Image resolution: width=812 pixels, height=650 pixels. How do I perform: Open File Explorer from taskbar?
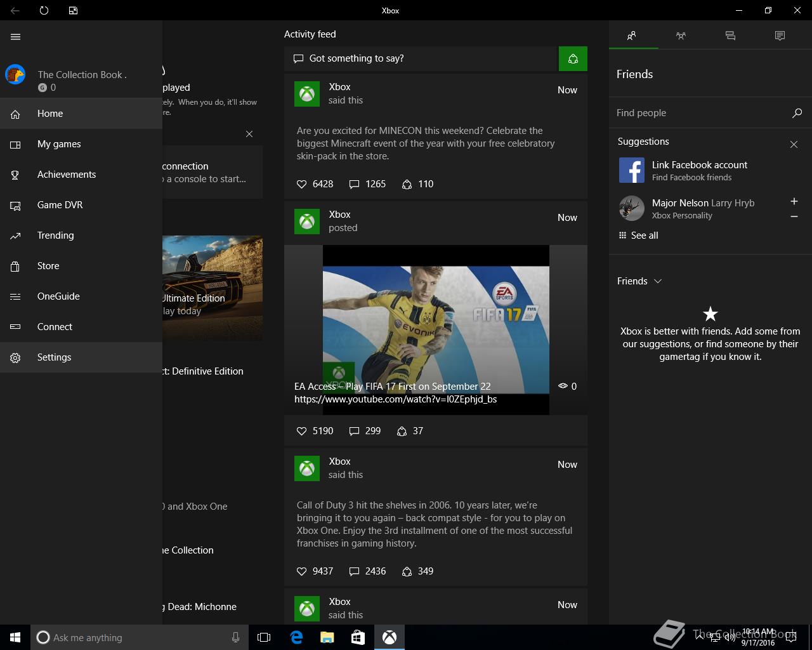(327, 637)
